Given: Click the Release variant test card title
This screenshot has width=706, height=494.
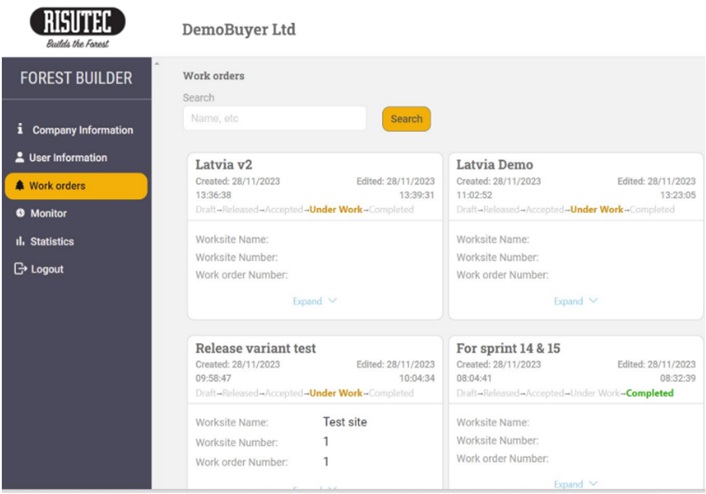Looking at the screenshot, I should pyautogui.click(x=255, y=348).
